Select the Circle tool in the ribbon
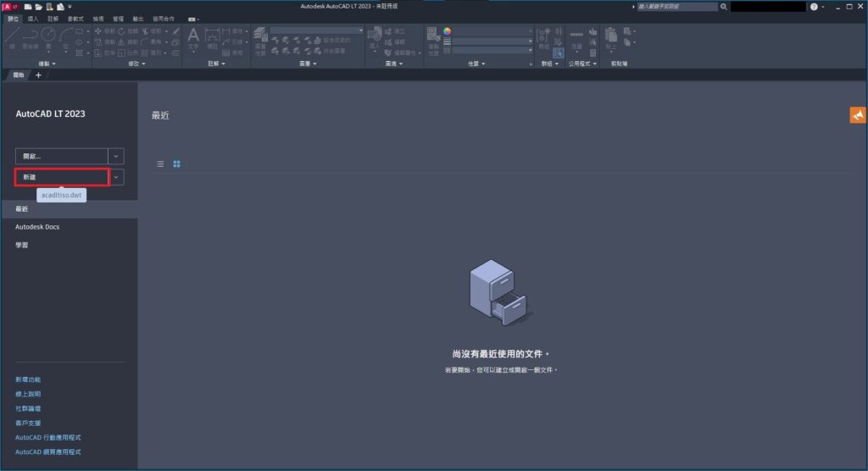The height and width of the screenshot is (471, 868). 48,34
